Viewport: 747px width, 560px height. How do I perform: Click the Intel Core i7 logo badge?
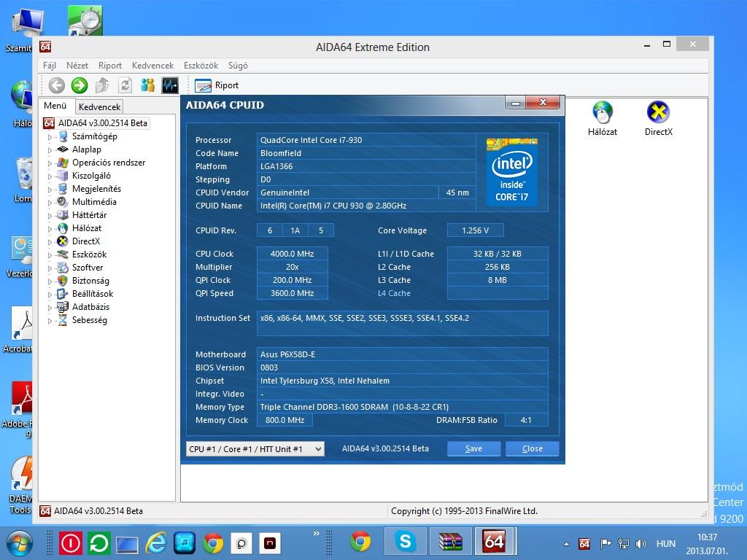(x=512, y=172)
